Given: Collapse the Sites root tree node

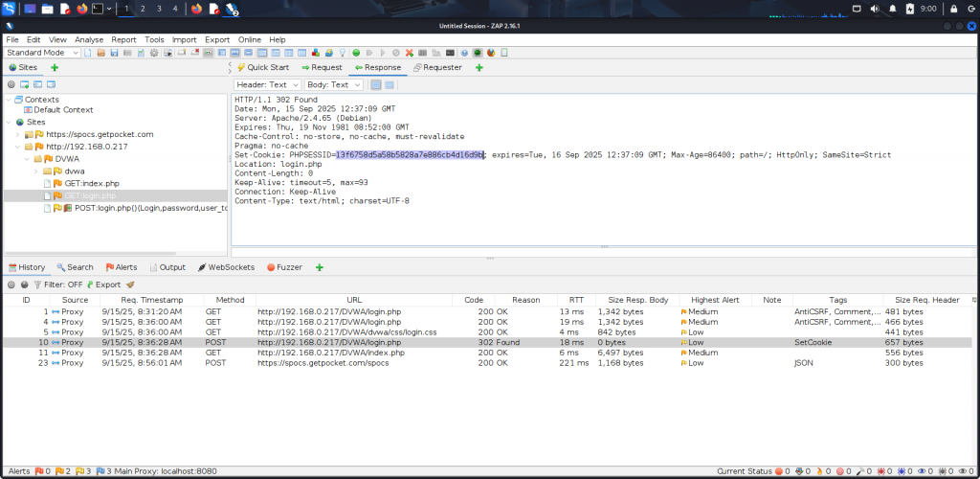Looking at the screenshot, I should 8,122.
